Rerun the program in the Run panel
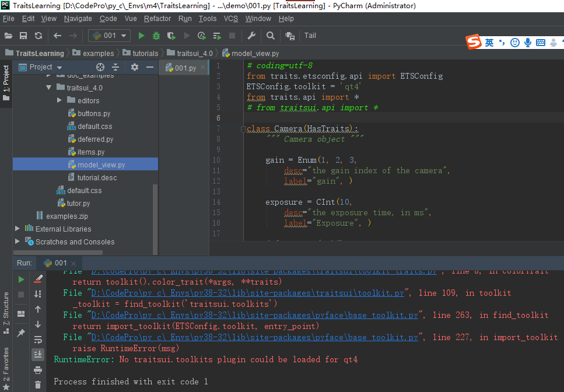This screenshot has width=564, height=392. [x=20, y=279]
